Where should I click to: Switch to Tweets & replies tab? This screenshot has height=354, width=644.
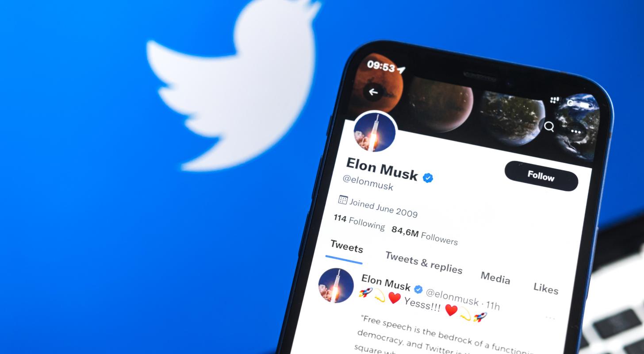click(x=423, y=262)
